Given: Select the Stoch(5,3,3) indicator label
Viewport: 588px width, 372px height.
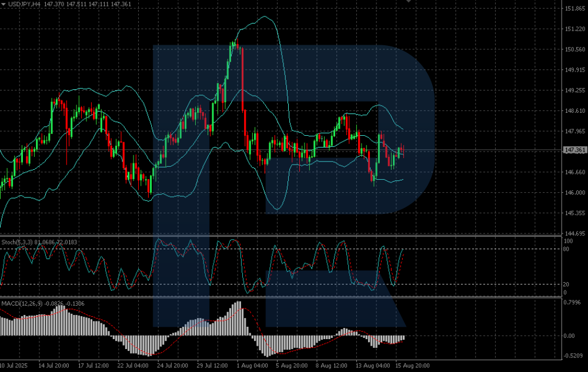Looking at the screenshot, I should (x=17, y=242).
